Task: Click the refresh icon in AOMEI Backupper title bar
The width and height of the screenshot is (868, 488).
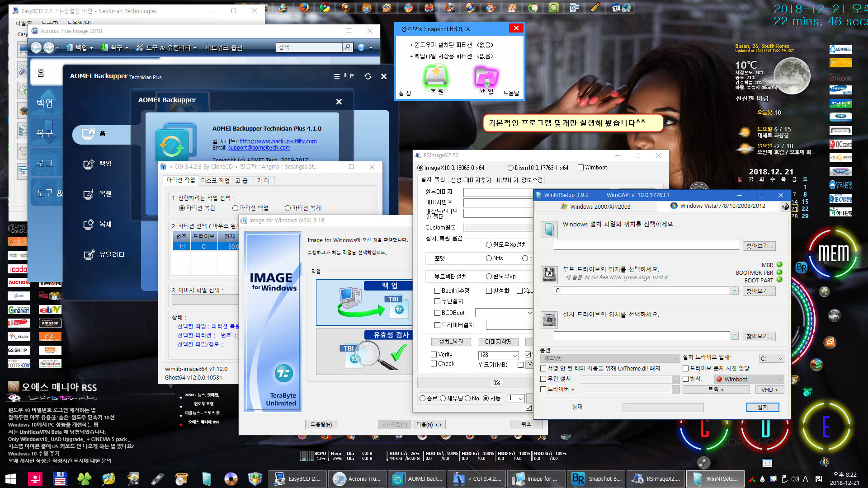Action: click(368, 76)
